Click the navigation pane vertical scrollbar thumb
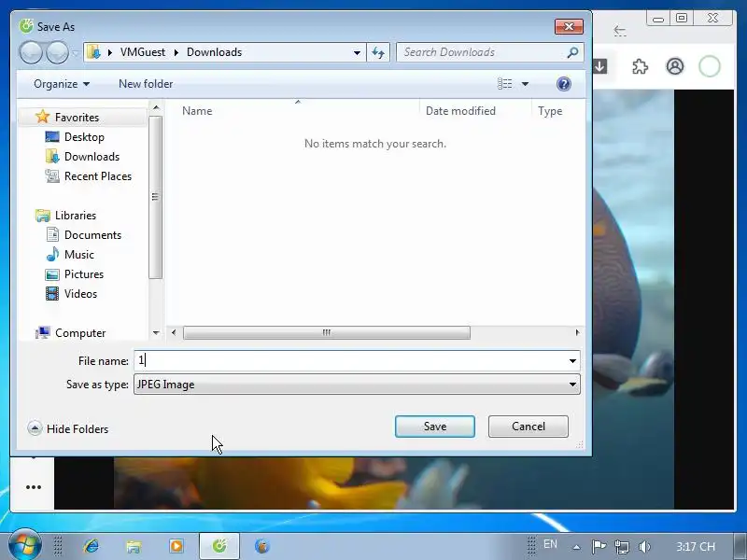The height and width of the screenshot is (560, 747). [x=155, y=197]
